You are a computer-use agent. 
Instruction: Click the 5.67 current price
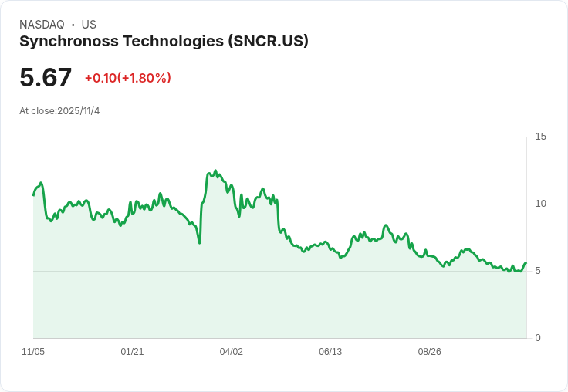point(46,77)
